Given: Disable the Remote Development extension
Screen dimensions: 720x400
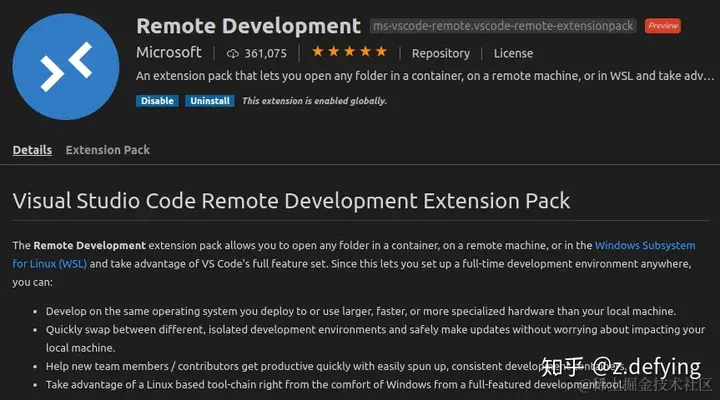Looking at the screenshot, I should coord(157,101).
